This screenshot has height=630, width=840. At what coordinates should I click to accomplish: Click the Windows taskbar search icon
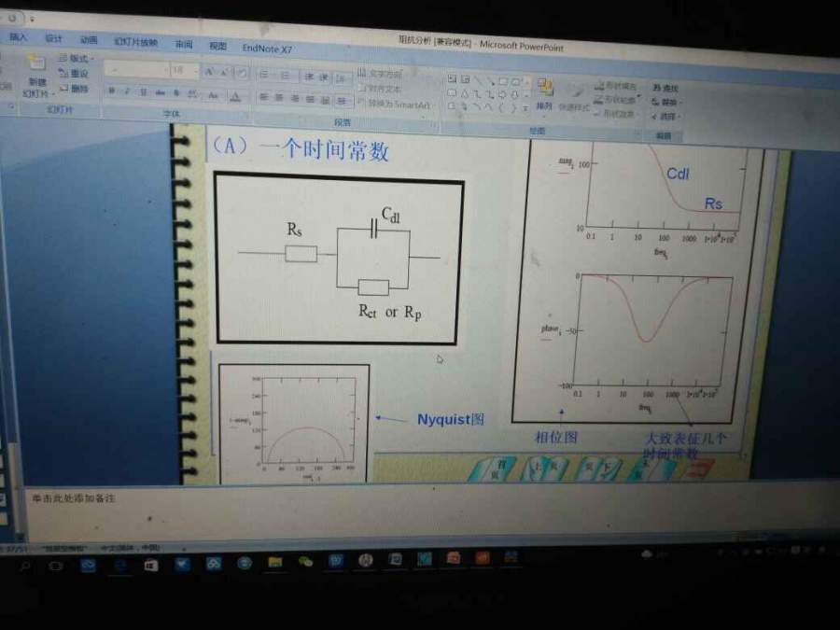point(25,566)
